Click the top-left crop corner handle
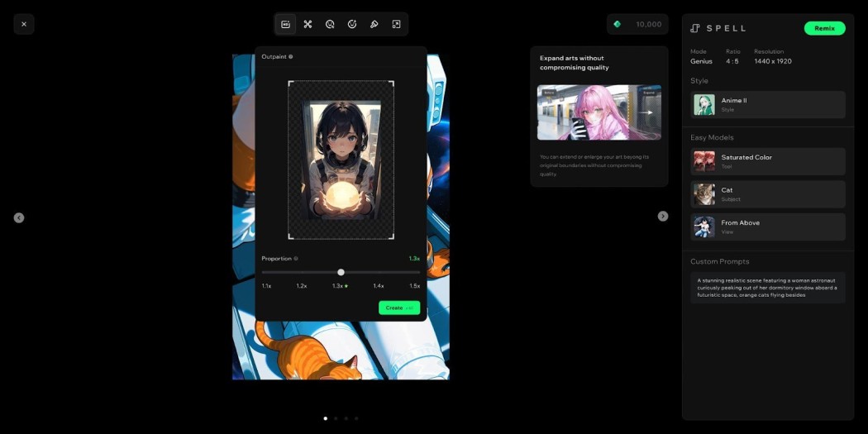The image size is (868, 434). coord(291,83)
